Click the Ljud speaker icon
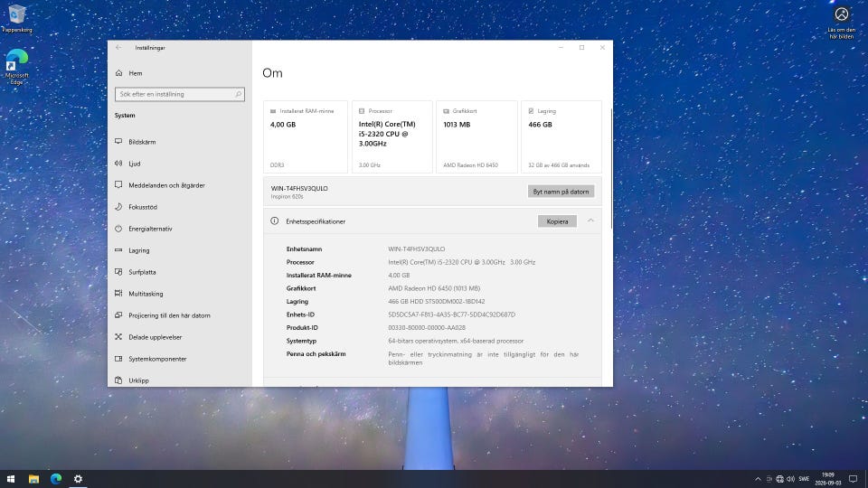 click(x=118, y=164)
